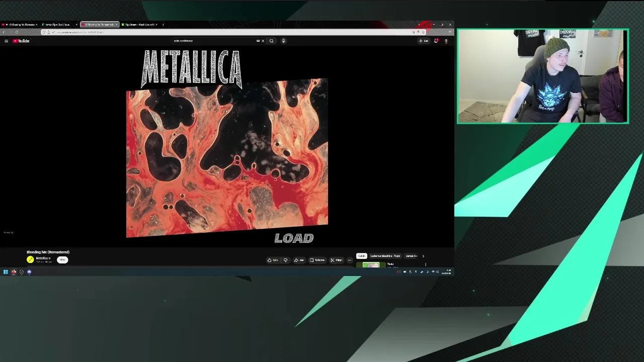Switch to the first Bleeding Me tab
Viewport: 644px width, 362px height.
click(20, 25)
